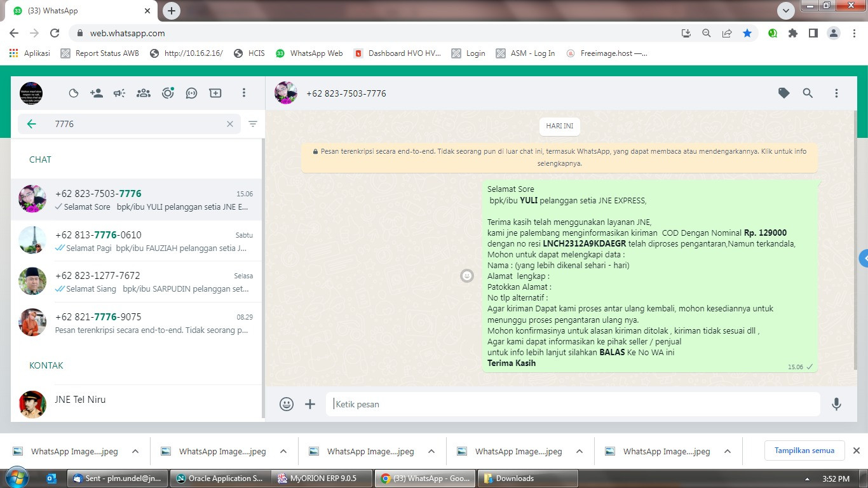
Task: Open ASM - Log In bookmark
Action: pos(526,53)
